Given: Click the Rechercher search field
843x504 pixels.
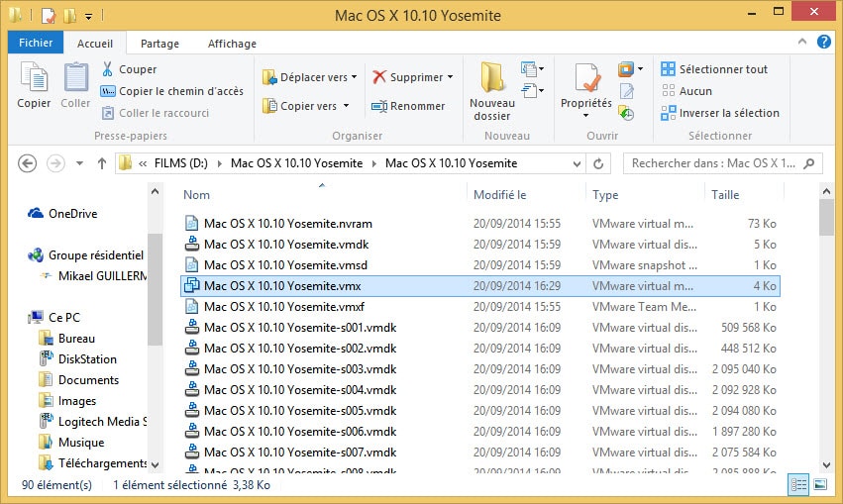Looking at the screenshot, I should tap(715, 163).
